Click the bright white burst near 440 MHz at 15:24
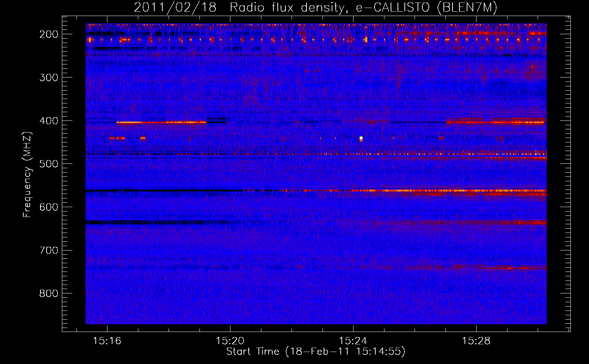Viewport: 589px width, 364px height. 361,138
